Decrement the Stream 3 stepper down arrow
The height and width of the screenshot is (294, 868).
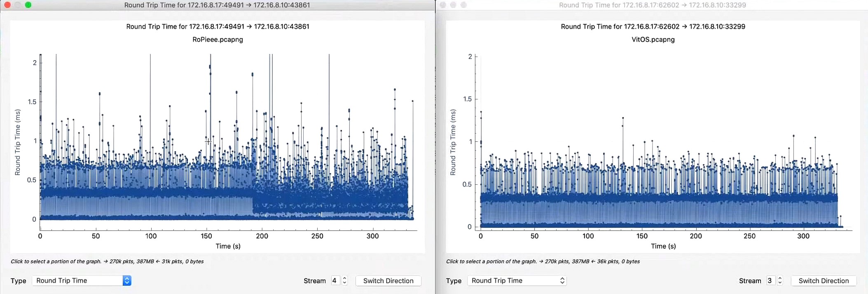tap(780, 283)
